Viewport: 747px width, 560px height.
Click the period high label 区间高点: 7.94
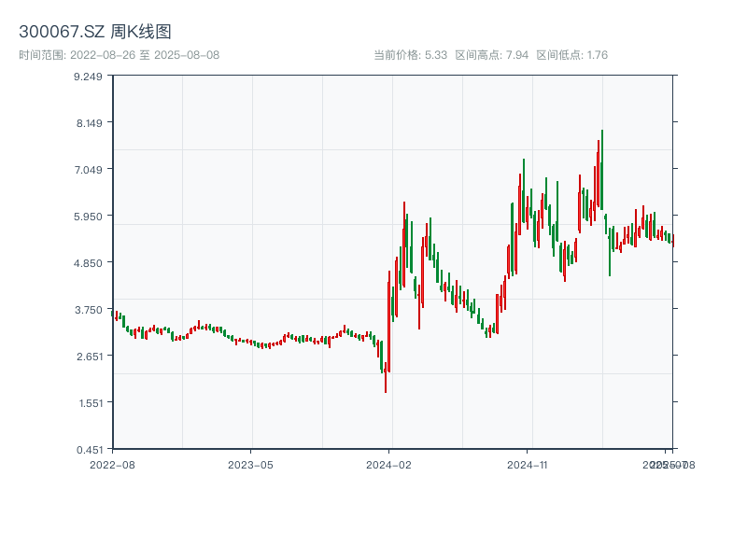pyautogui.click(x=492, y=55)
